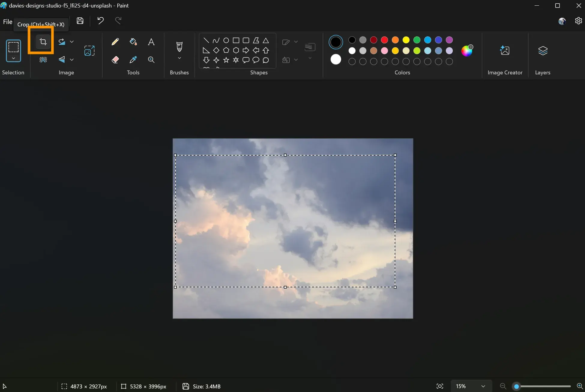
Task: Click the Undo button
Action: [100, 21]
